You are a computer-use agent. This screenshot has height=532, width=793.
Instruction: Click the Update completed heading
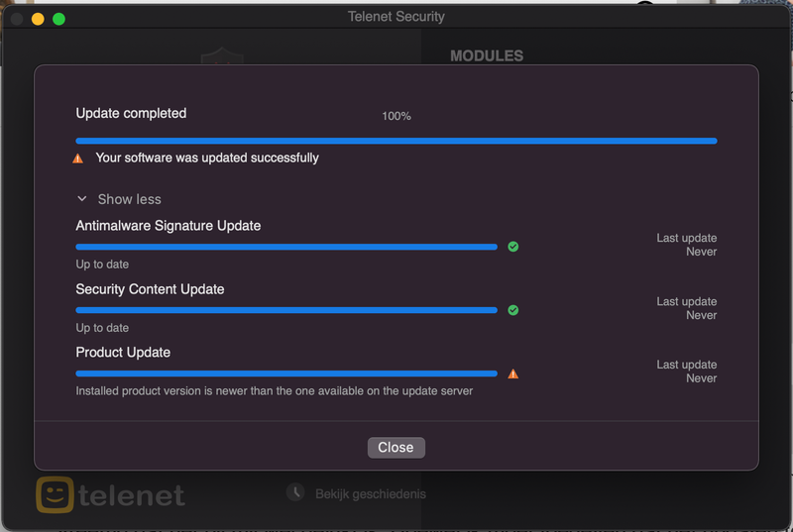[131, 113]
